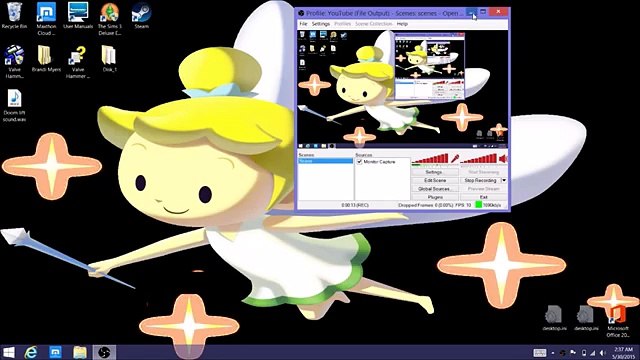Click the Edit Scene button
Image resolution: width=640 pixels, height=360 pixels.
[x=434, y=180]
